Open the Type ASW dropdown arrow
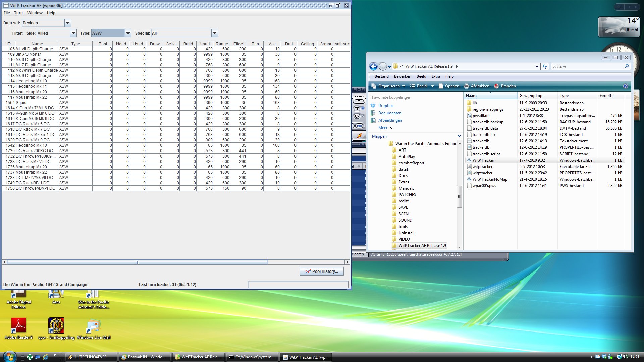 128,33
